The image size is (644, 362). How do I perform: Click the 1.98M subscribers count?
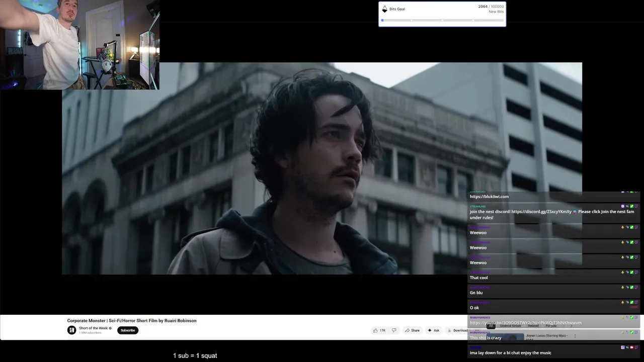pyautogui.click(x=90, y=333)
